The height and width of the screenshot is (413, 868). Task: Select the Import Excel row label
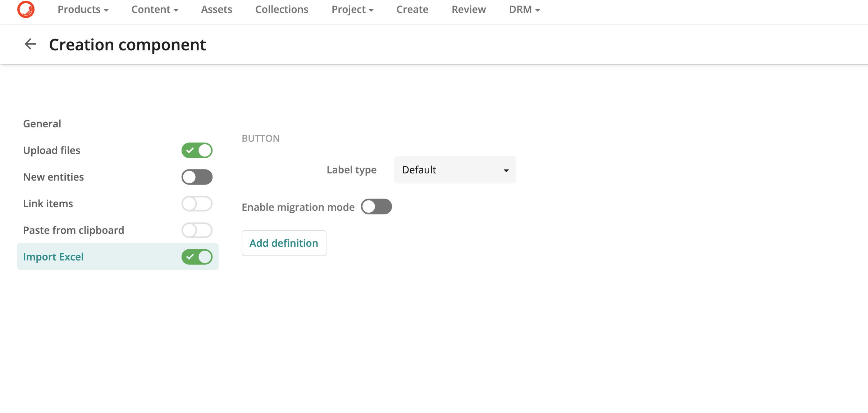pyautogui.click(x=53, y=257)
